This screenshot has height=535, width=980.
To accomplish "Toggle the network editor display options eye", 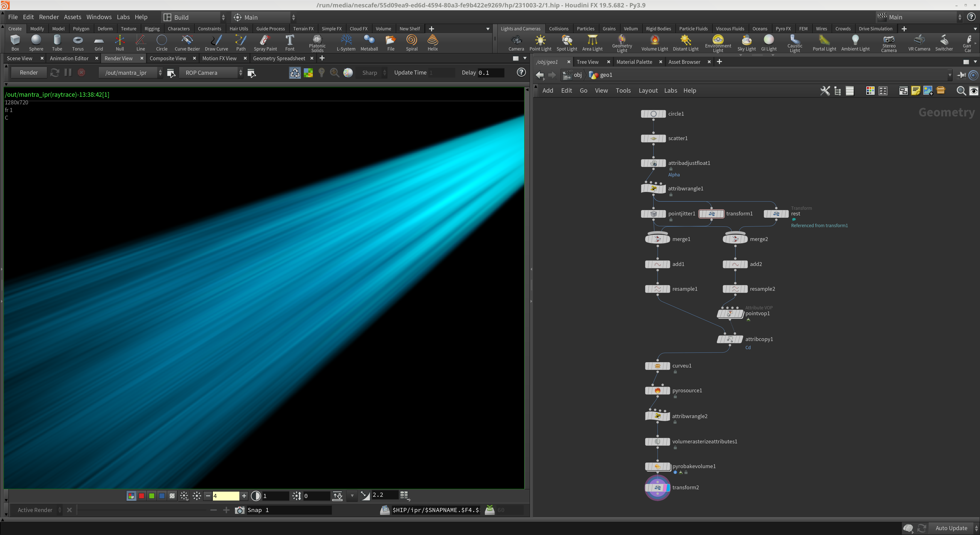I will pyautogui.click(x=974, y=91).
